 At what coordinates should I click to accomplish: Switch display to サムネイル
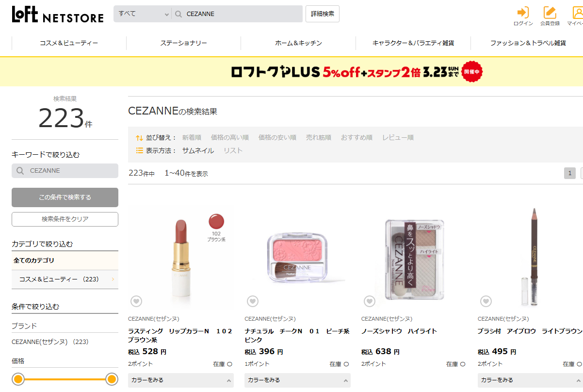(198, 150)
